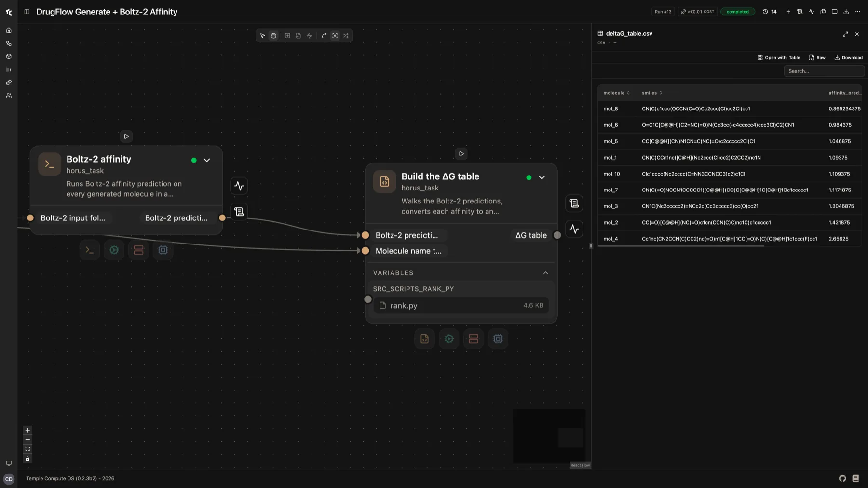Image resolution: width=868 pixels, height=488 pixels.
Task: Open the comments chat icon in top bar
Action: pos(835,12)
